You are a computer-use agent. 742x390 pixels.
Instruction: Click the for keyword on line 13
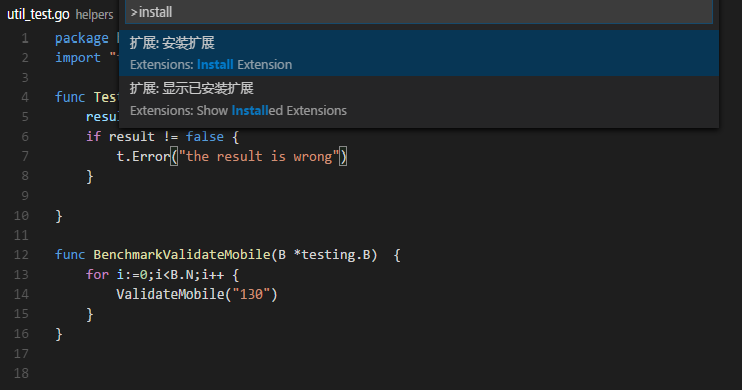(97, 275)
